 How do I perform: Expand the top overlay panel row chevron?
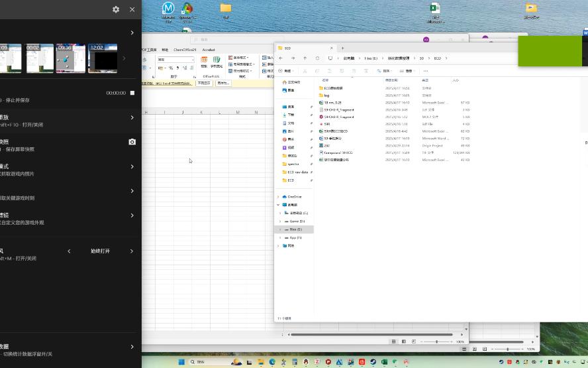132,32
